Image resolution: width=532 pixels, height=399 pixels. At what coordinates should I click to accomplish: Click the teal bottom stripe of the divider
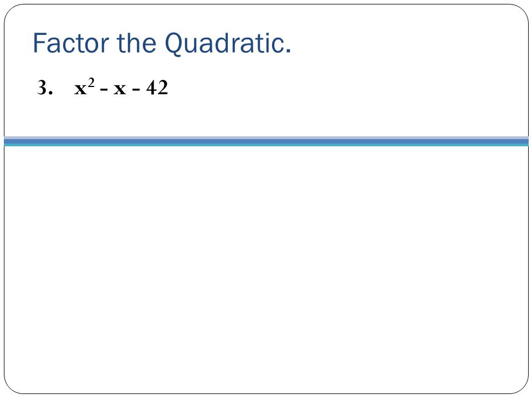point(266,145)
